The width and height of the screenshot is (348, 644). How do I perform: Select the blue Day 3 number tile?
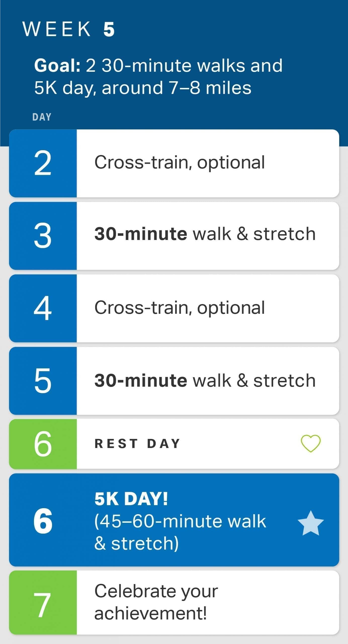[43, 236]
